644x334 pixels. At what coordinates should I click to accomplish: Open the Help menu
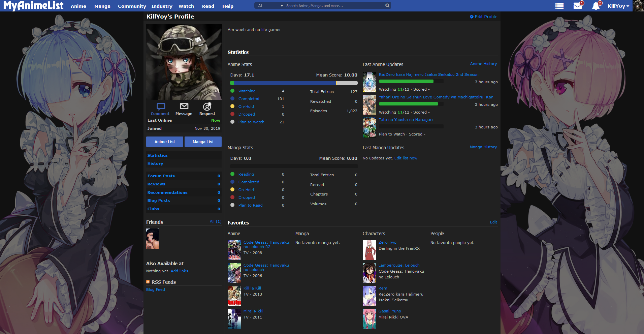pos(228,6)
